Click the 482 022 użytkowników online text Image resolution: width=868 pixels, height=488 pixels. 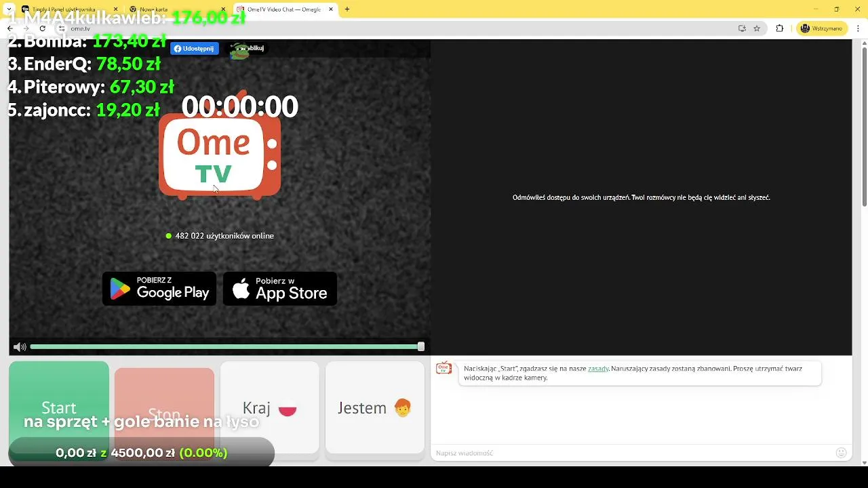click(x=224, y=236)
